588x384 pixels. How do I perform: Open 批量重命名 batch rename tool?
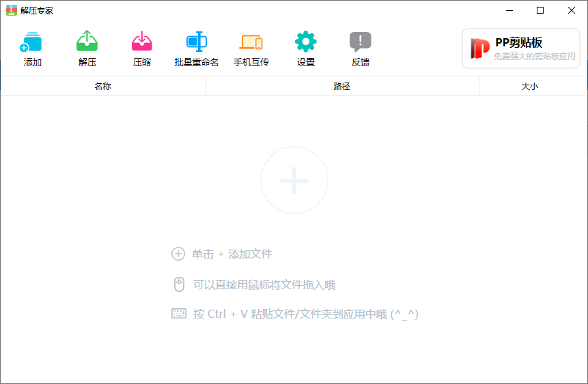pos(197,48)
